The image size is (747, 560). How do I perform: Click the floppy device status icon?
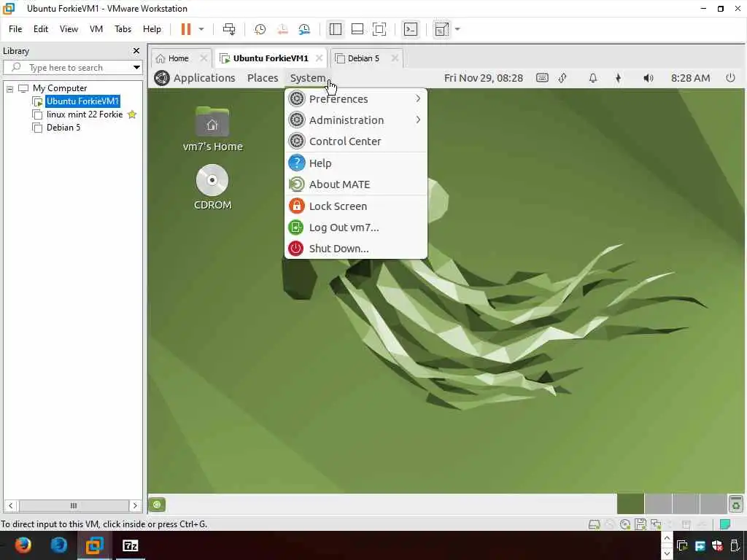(x=640, y=524)
